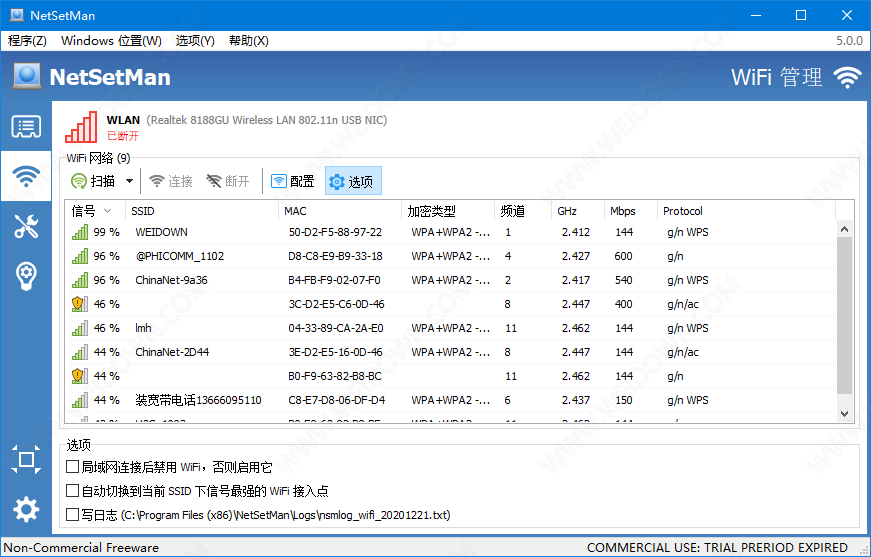871x557 pixels.
Task: Click the 已断开 connection status text
Action: tap(123, 136)
